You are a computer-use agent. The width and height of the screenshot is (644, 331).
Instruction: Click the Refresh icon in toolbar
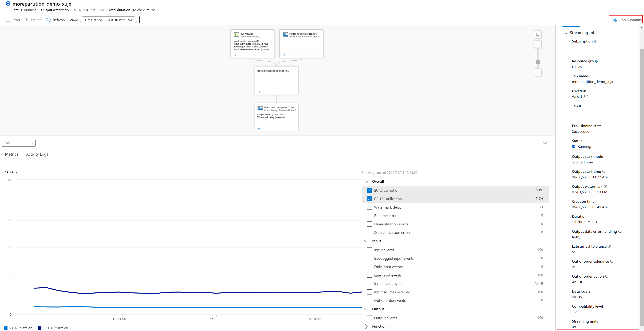coord(48,20)
